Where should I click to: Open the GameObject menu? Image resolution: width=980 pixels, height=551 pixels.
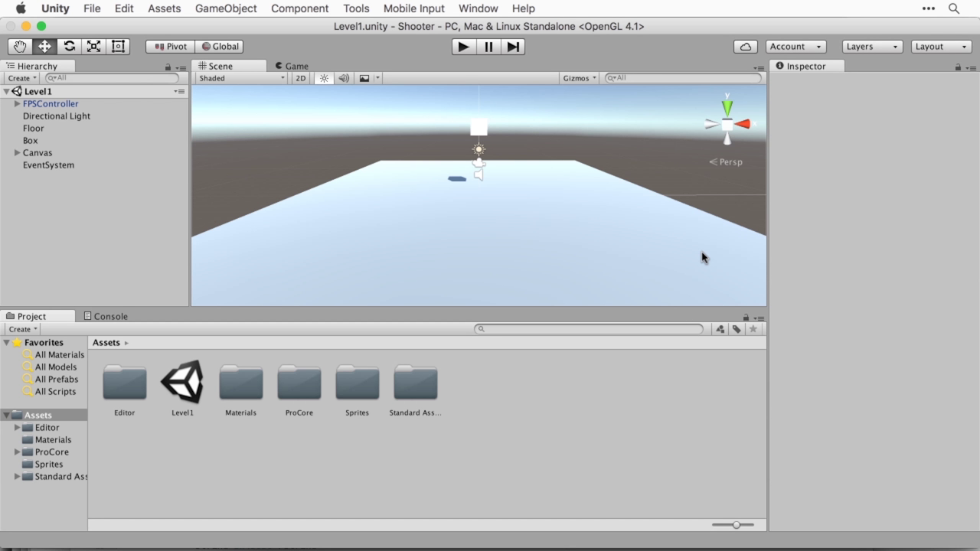tap(226, 8)
